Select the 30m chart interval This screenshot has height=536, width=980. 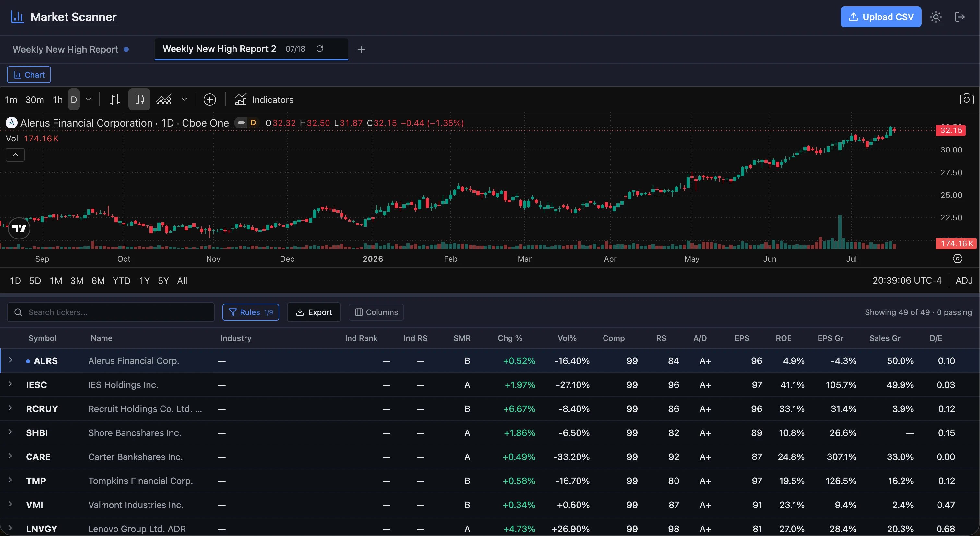(x=35, y=100)
